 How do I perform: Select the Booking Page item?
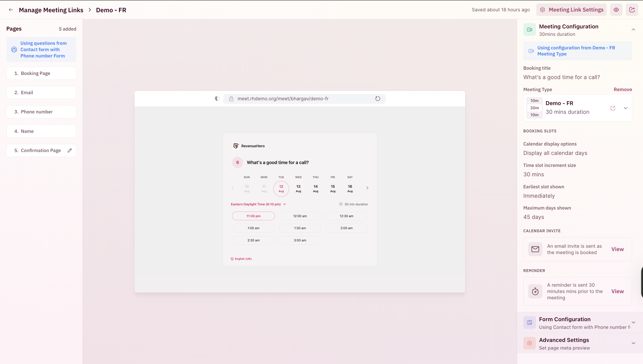(x=41, y=73)
